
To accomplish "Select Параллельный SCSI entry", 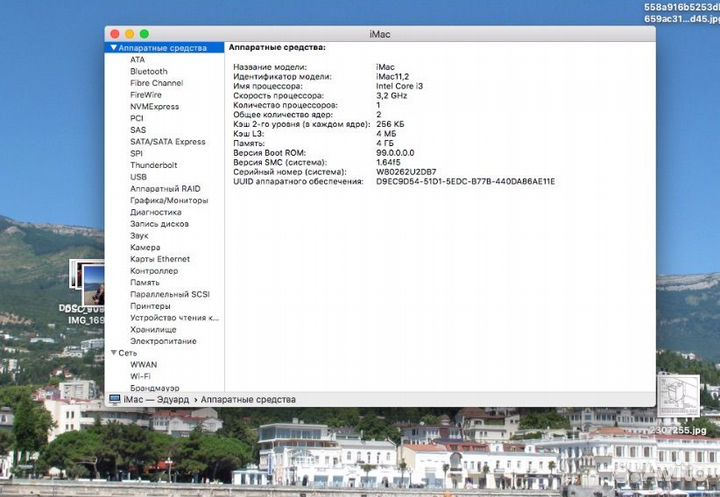I will click(170, 294).
